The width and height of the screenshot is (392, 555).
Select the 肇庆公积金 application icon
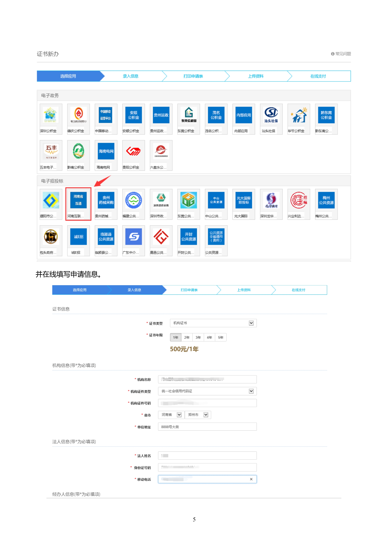pyautogui.click(x=79, y=119)
